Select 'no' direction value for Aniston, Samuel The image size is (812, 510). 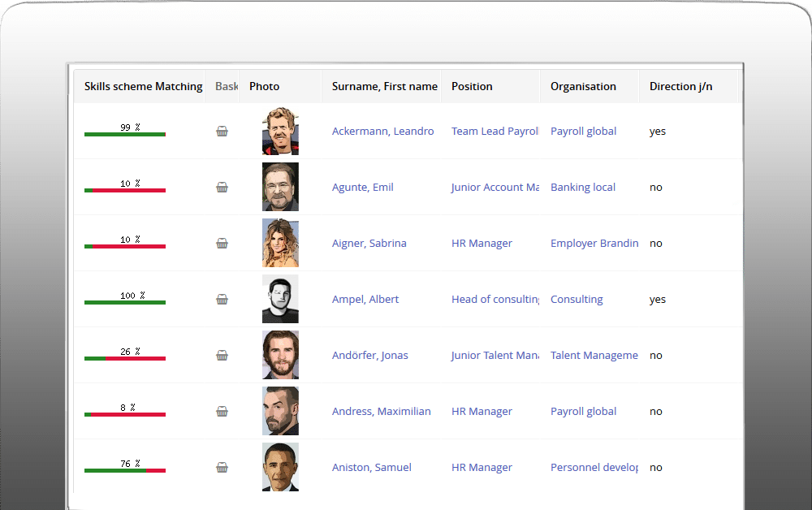tap(655, 468)
